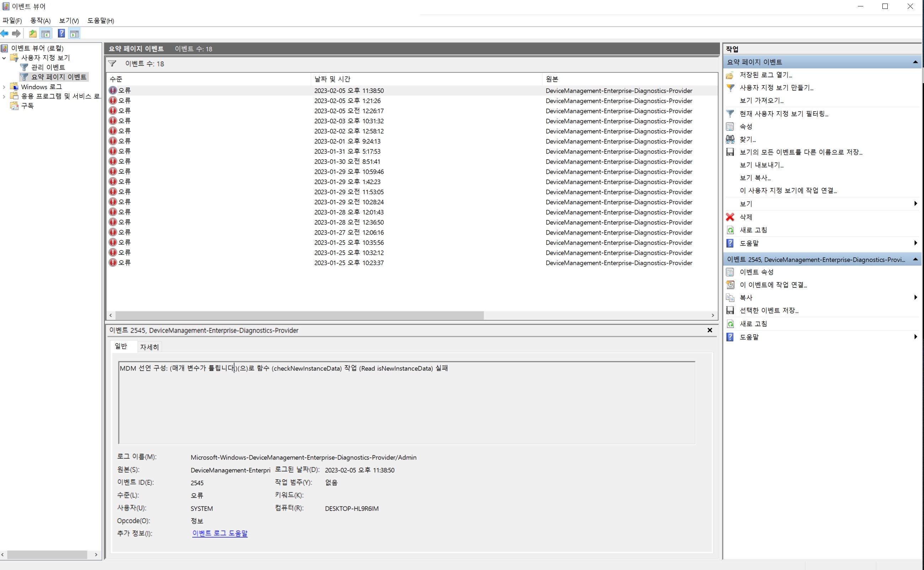924x570 pixels.
Task: Click the 저장된 로그 열기 folder icon
Action: pyautogui.click(x=730, y=75)
